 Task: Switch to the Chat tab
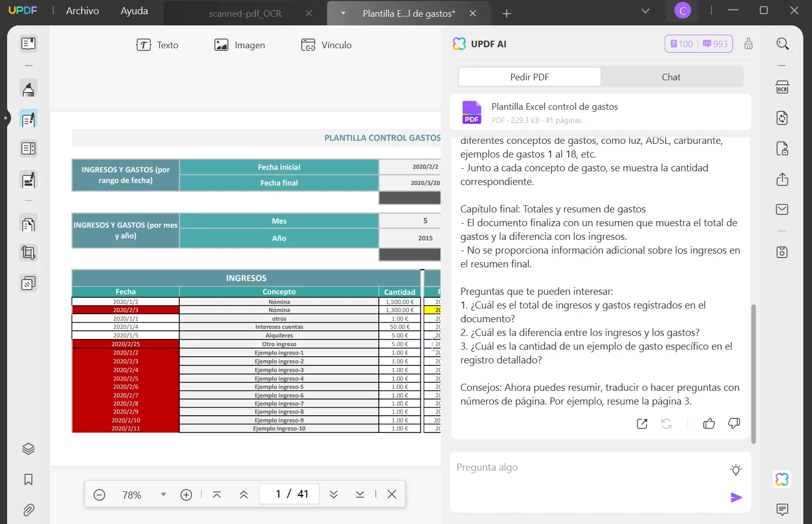(x=671, y=77)
